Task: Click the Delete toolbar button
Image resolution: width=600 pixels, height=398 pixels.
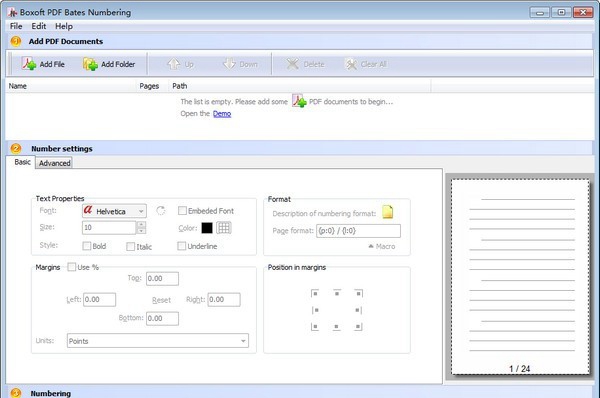Action: (305, 64)
